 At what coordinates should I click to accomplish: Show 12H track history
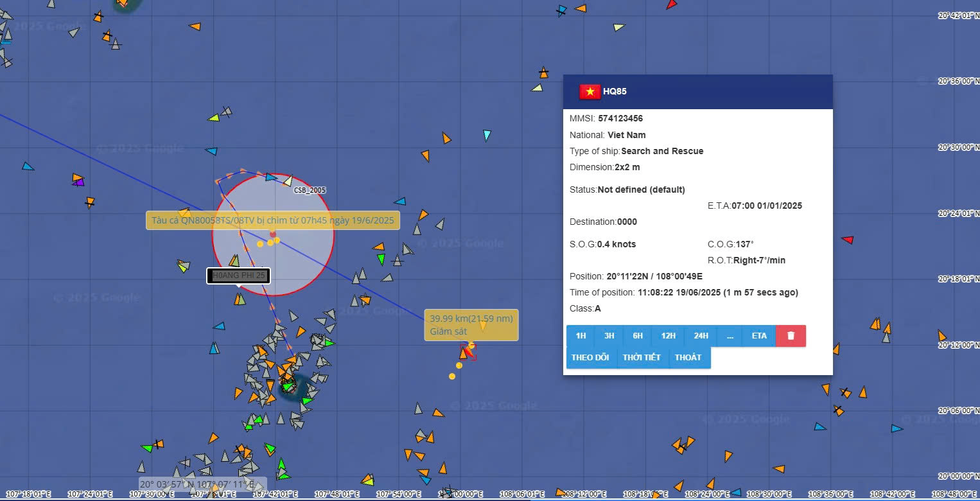[x=668, y=336]
